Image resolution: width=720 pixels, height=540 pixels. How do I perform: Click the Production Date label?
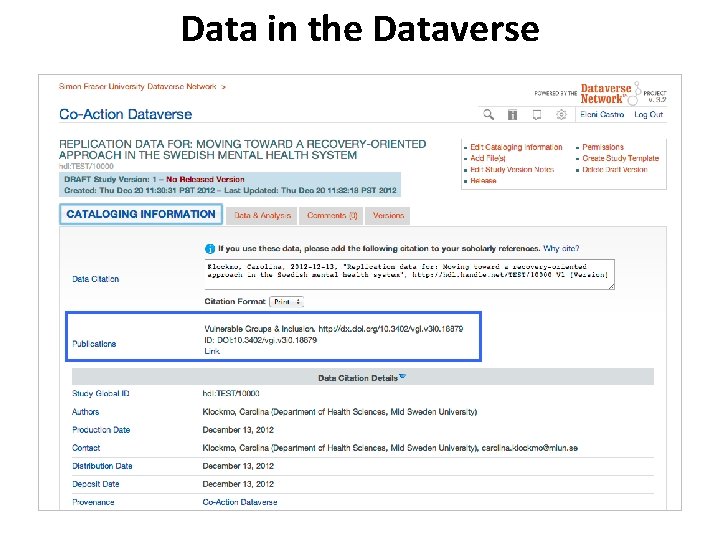click(x=101, y=430)
